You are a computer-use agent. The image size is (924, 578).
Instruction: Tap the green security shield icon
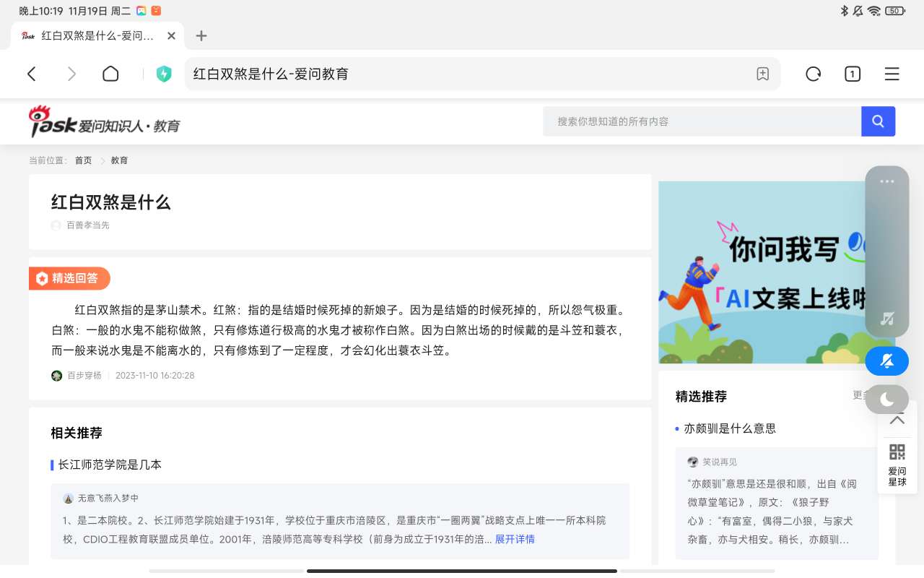pyautogui.click(x=164, y=74)
